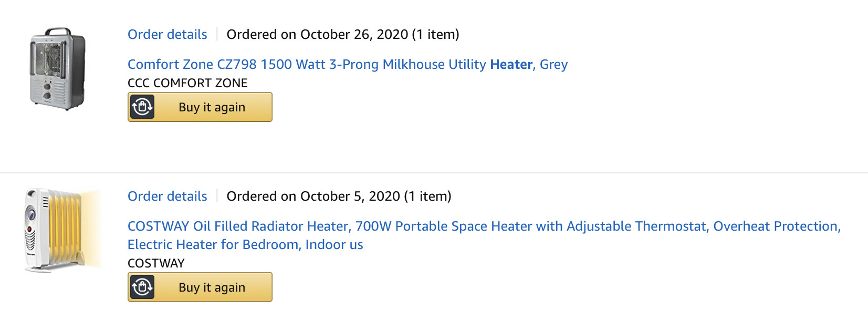Open the Comfort Zone milkhouse heater product image
Viewport: 868px width, 320px height.
click(x=58, y=69)
